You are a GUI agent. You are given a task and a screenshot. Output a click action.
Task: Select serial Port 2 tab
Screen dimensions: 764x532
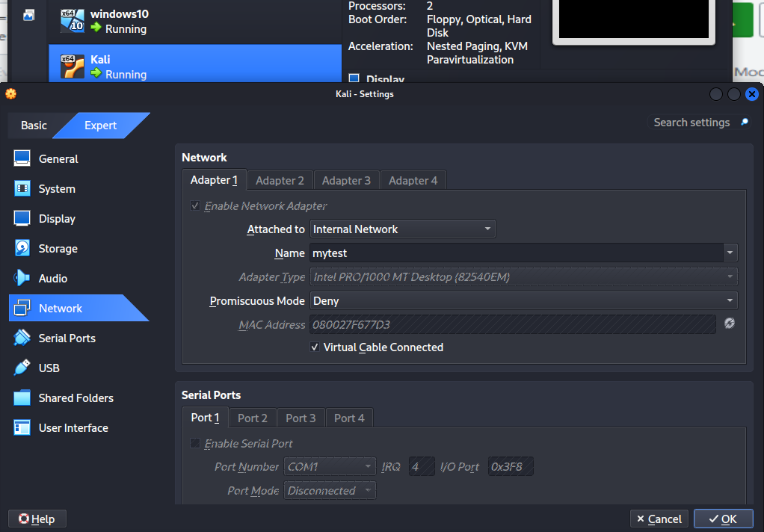[x=253, y=418]
